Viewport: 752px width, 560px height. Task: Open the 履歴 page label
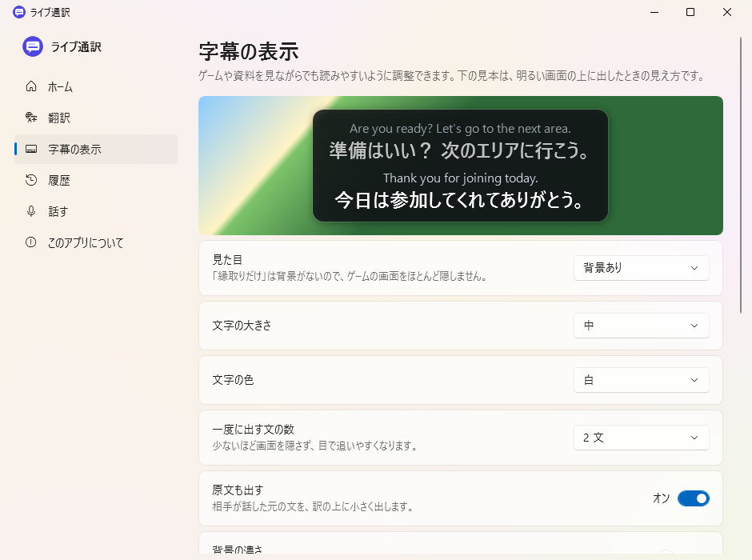[59, 180]
